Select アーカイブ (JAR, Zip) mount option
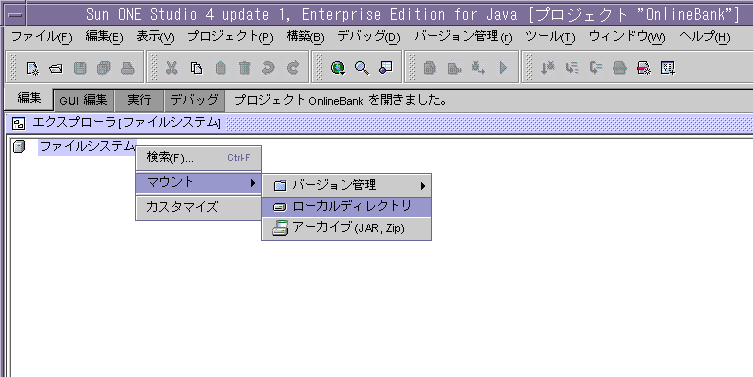Viewport: 753px width, 377px height. point(347,228)
